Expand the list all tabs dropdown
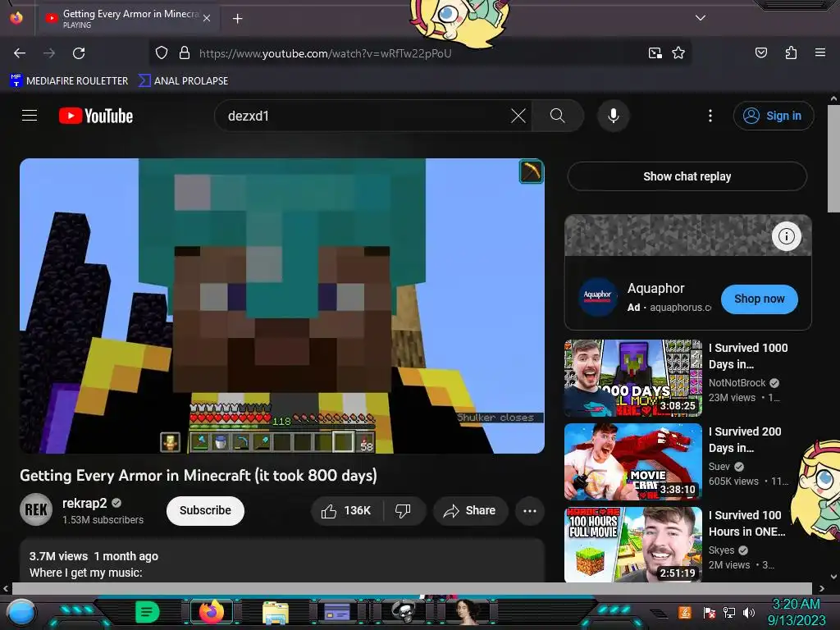Viewport: 840px width, 630px height. [x=701, y=18]
